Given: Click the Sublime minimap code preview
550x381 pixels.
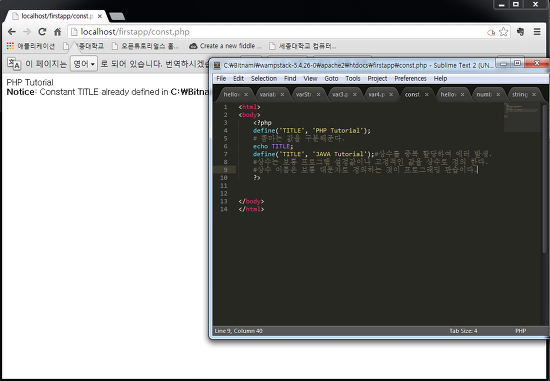Looking at the screenshot, I should click(522, 117).
